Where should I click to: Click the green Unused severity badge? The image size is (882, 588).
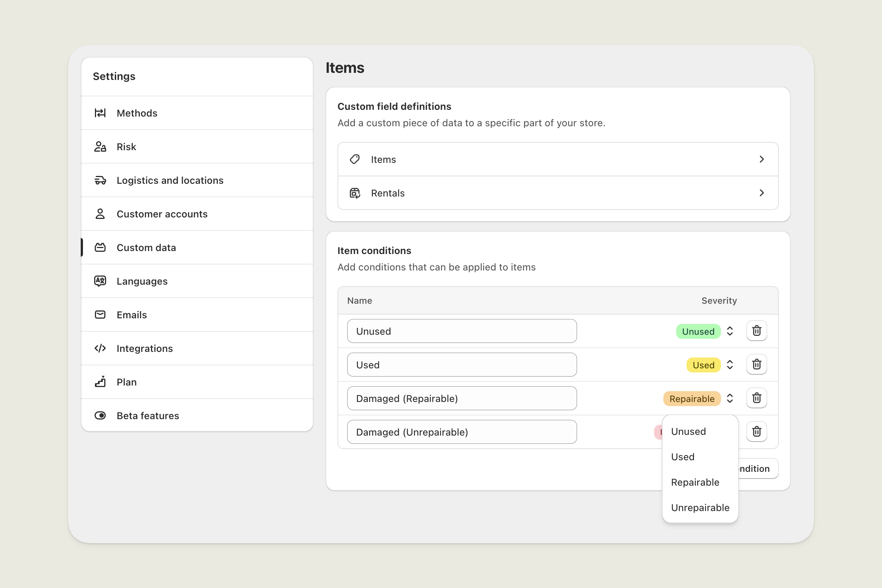pos(698,331)
